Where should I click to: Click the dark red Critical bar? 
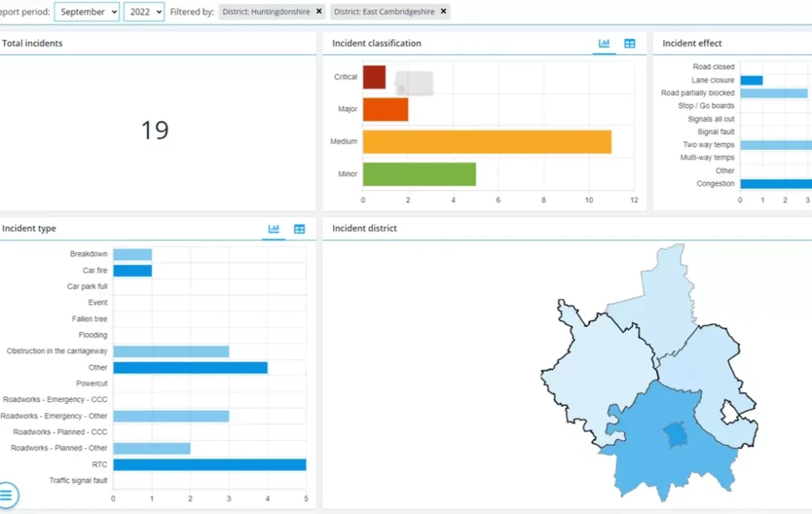373,77
